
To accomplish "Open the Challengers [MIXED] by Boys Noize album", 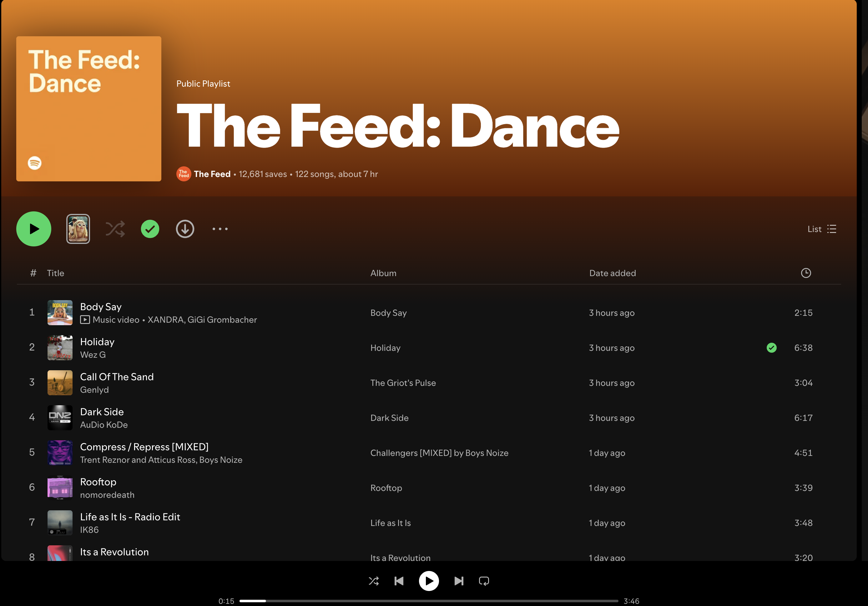I will point(439,452).
